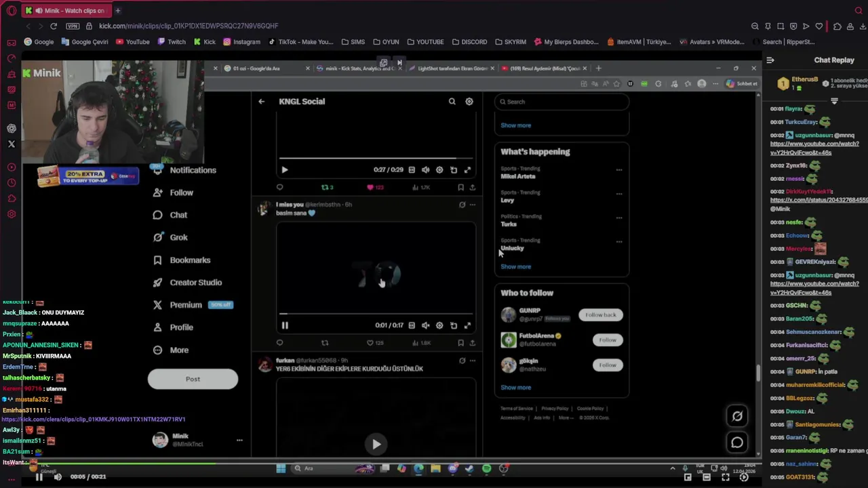The image size is (868, 488).
Task: Click the Opera logo menu button
Action: pos(12,11)
